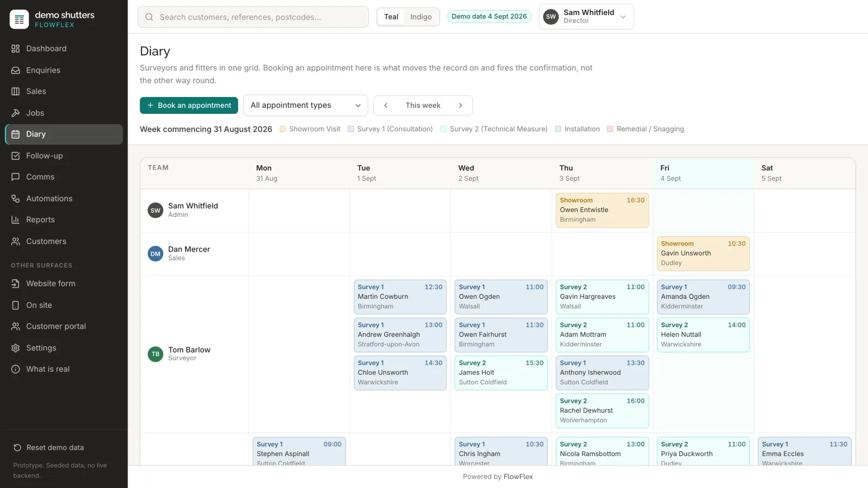Open the Diary menu item
The height and width of the screenshot is (488, 868).
tap(64, 134)
